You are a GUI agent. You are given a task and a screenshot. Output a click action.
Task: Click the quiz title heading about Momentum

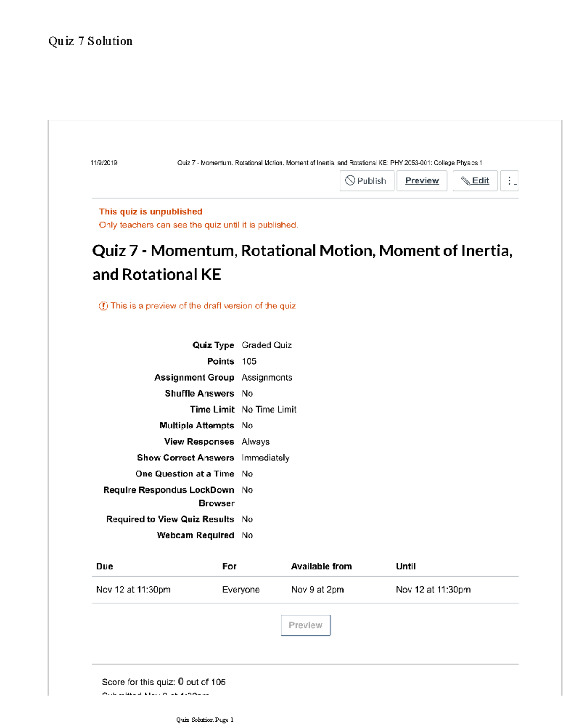click(302, 263)
